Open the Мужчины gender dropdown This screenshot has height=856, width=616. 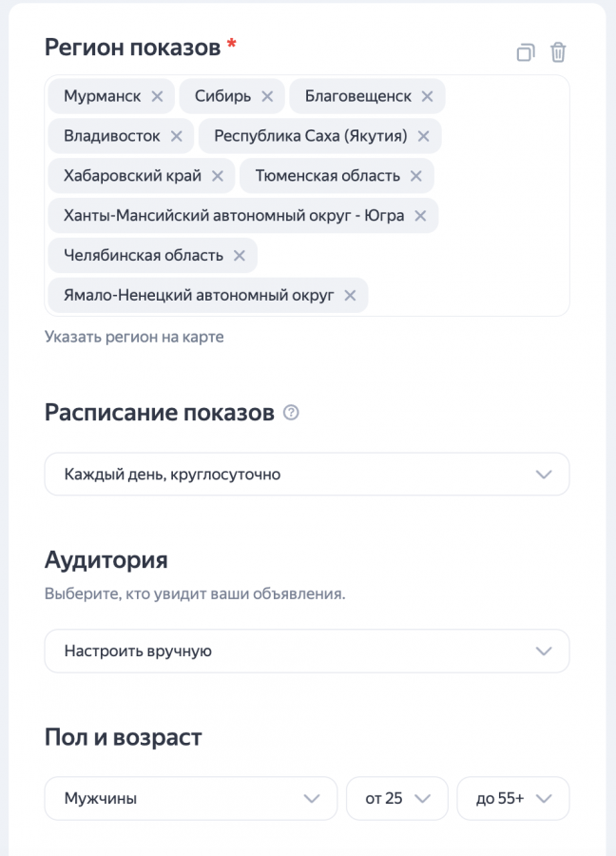coord(191,799)
